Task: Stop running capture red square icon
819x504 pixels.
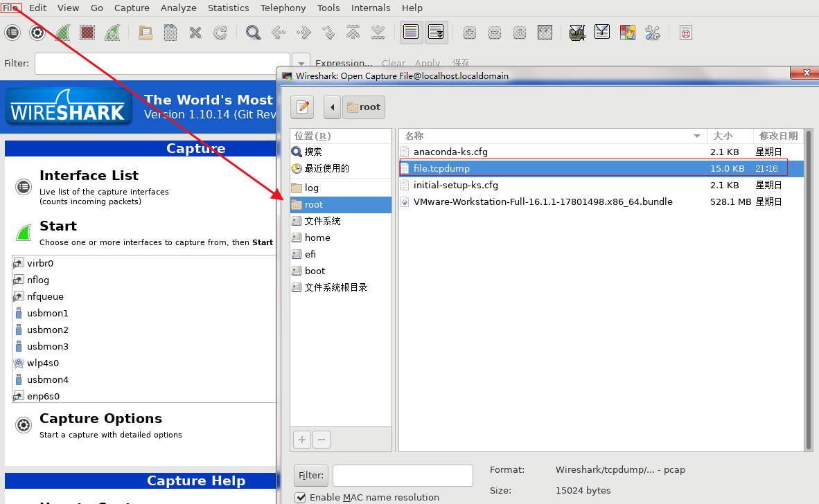Action: click(87, 33)
